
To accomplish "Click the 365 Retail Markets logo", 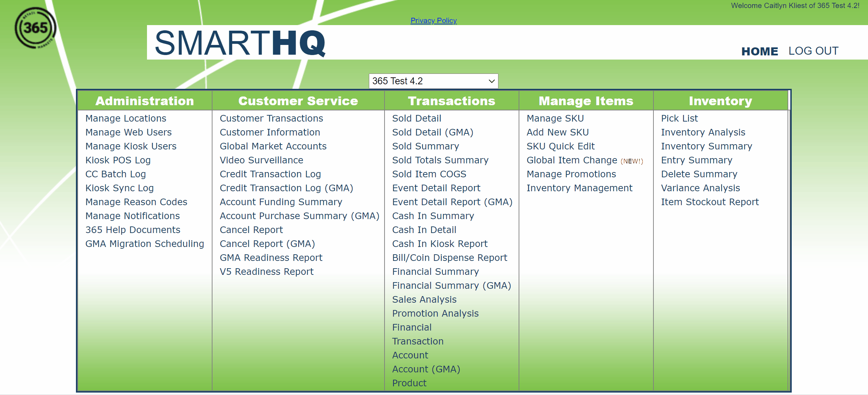I will [35, 28].
